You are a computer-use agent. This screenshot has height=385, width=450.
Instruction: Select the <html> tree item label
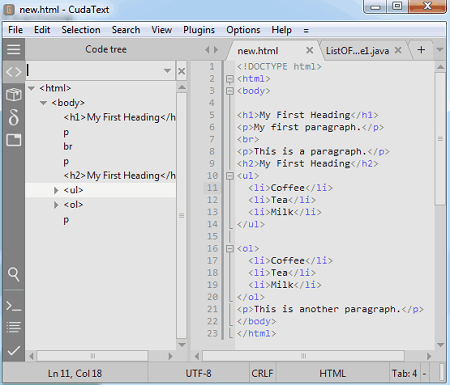[55, 88]
